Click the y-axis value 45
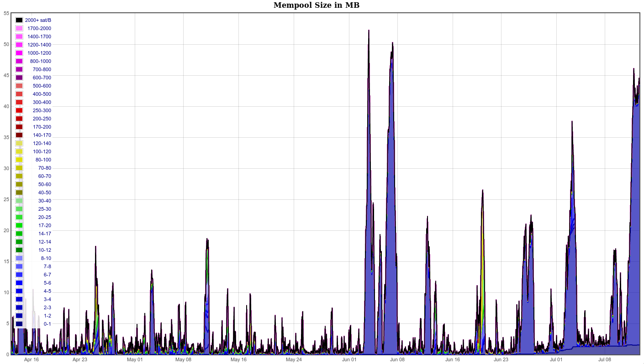Image resolution: width=644 pixels, height=364 pixels. point(6,75)
